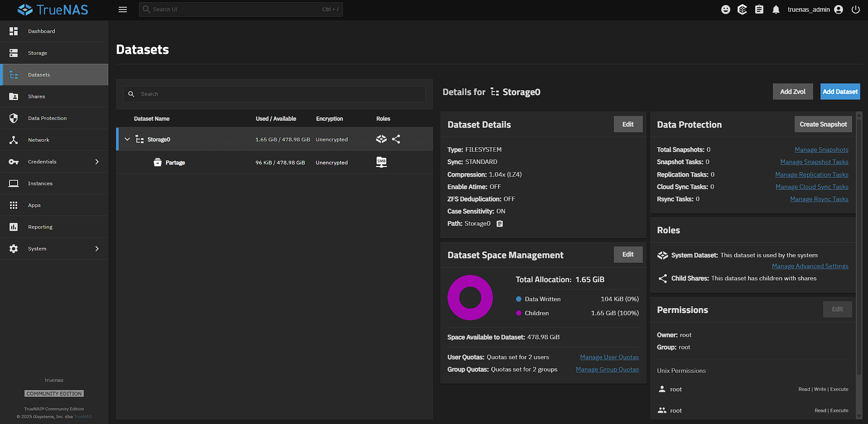The height and width of the screenshot is (424, 868).
Task: Click the power button icon
Action: (x=856, y=10)
